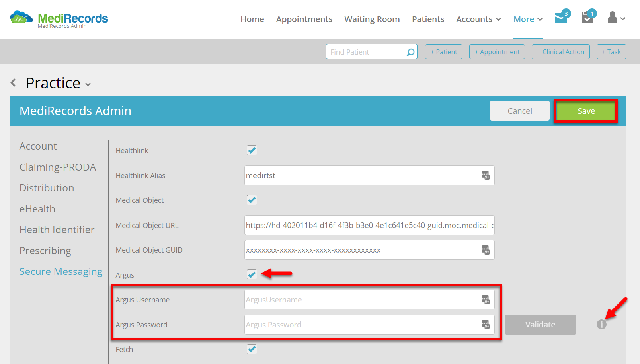Click the Validate button
Viewport: 640px width, 364px height.
[540, 325]
